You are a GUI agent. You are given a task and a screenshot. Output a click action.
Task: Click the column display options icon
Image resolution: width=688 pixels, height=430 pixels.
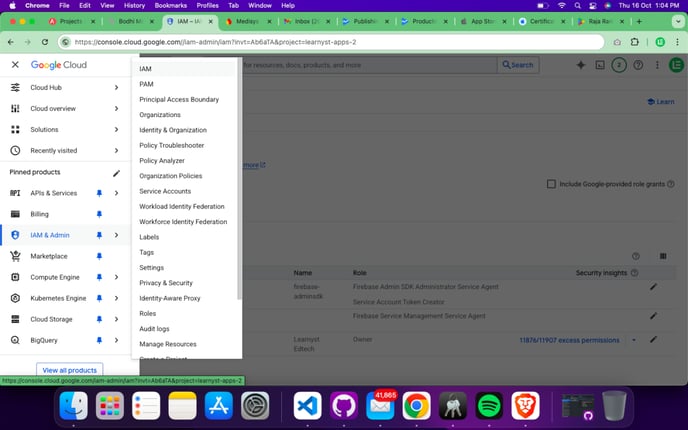click(662, 256)
